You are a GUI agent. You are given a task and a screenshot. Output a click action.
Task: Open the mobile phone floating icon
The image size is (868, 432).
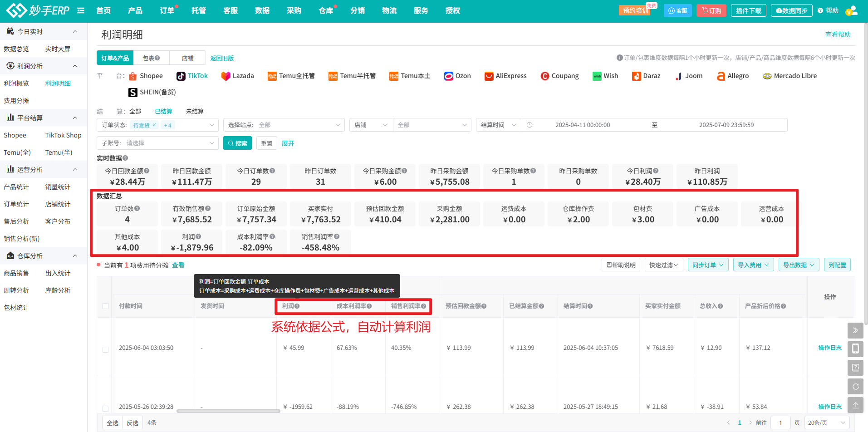click(855, 349)
